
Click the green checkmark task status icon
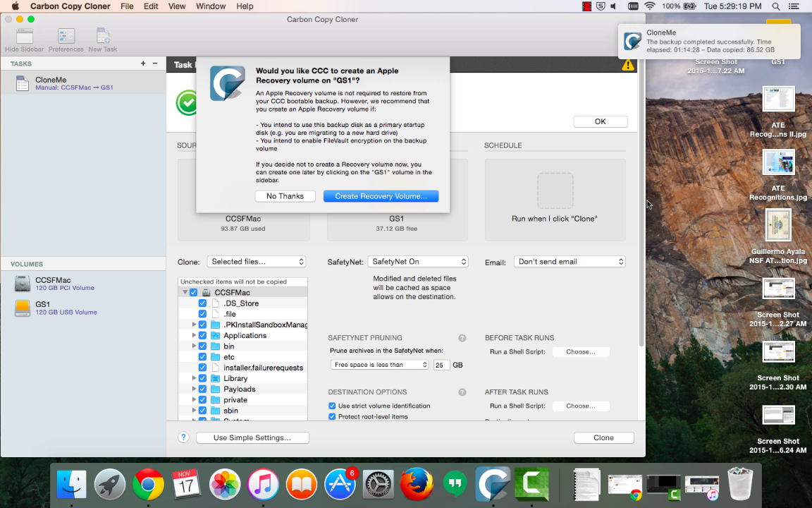pos(187,103)
